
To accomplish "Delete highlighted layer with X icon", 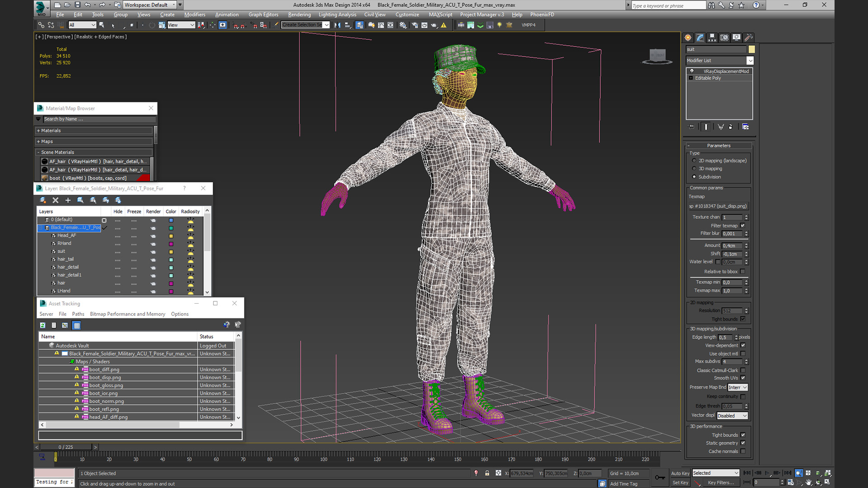I will (x=56, y=200).
